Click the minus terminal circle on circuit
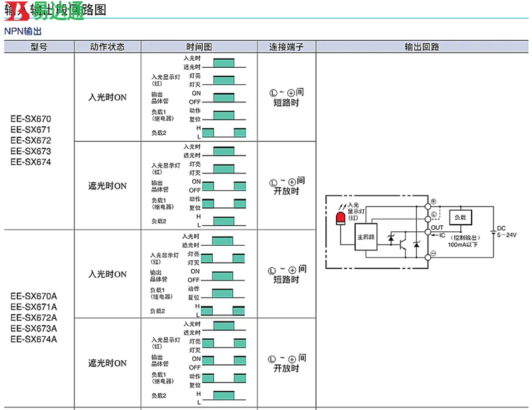 (x=428, y=257)
